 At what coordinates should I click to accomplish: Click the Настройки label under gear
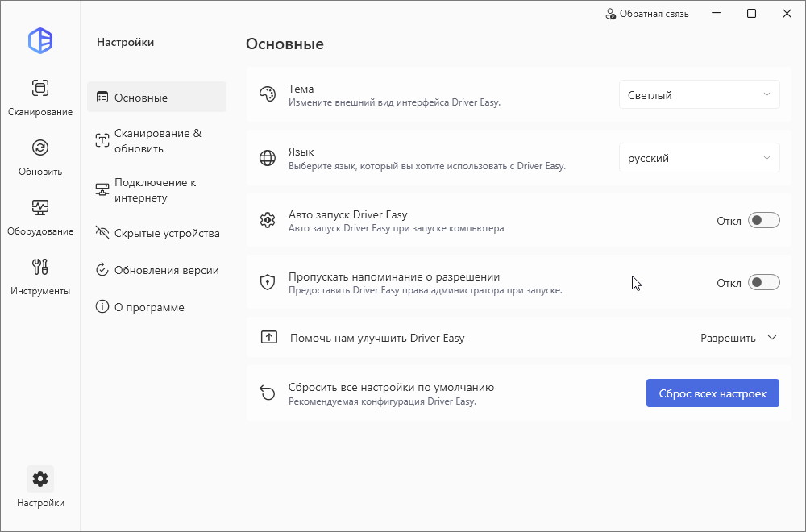click(x=40, y=503)
